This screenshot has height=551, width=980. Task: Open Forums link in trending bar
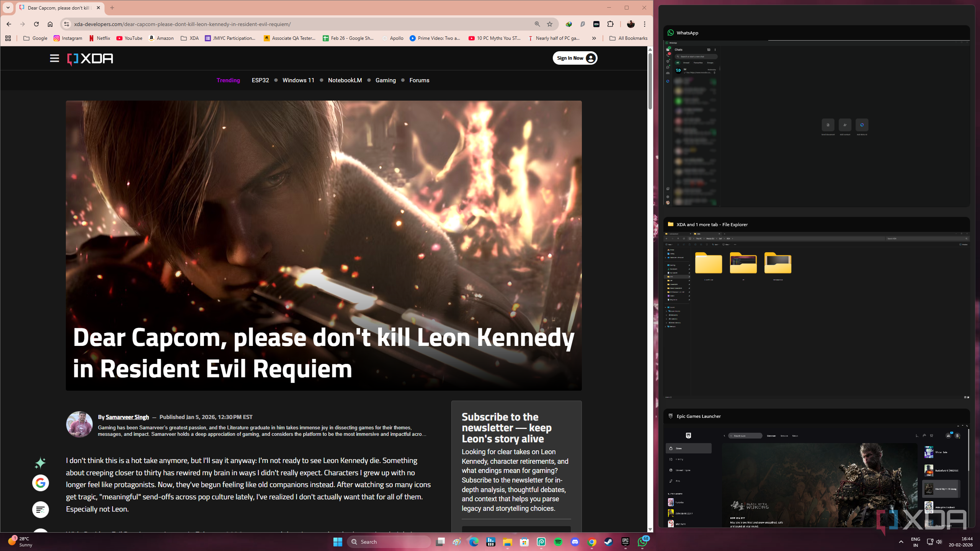(x=419, y=80)
